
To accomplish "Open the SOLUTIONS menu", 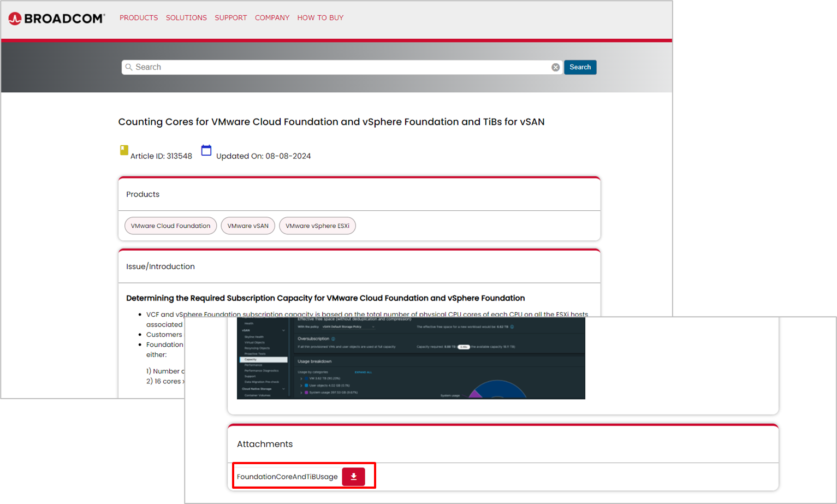I will [x=186, y=18].
